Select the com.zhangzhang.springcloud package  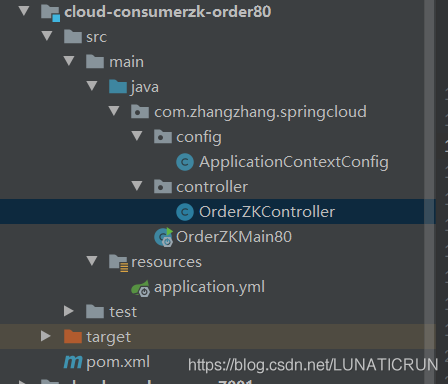pos(260,112)
